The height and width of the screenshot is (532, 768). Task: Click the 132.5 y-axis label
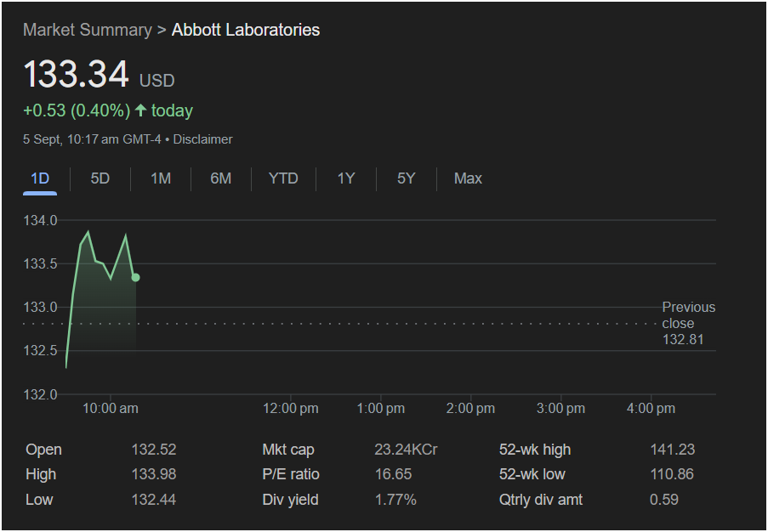coord(40,351)
